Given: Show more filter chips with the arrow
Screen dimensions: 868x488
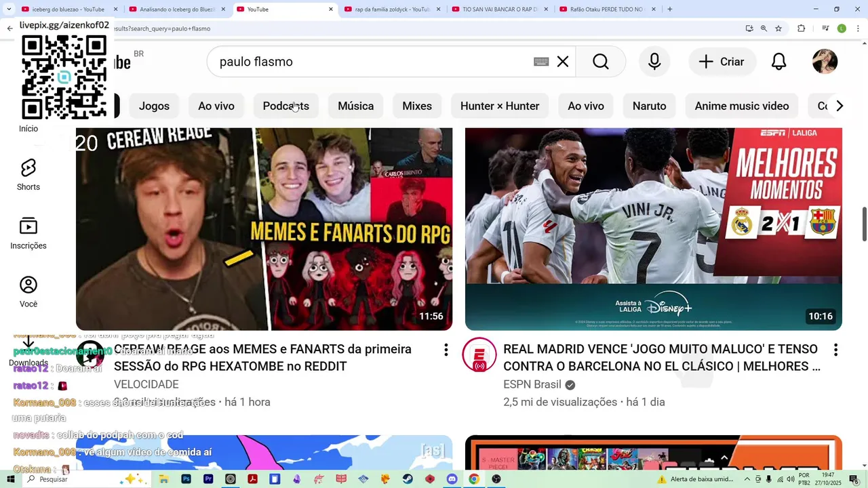Looking at the screenshot, I should click(840, 106).
